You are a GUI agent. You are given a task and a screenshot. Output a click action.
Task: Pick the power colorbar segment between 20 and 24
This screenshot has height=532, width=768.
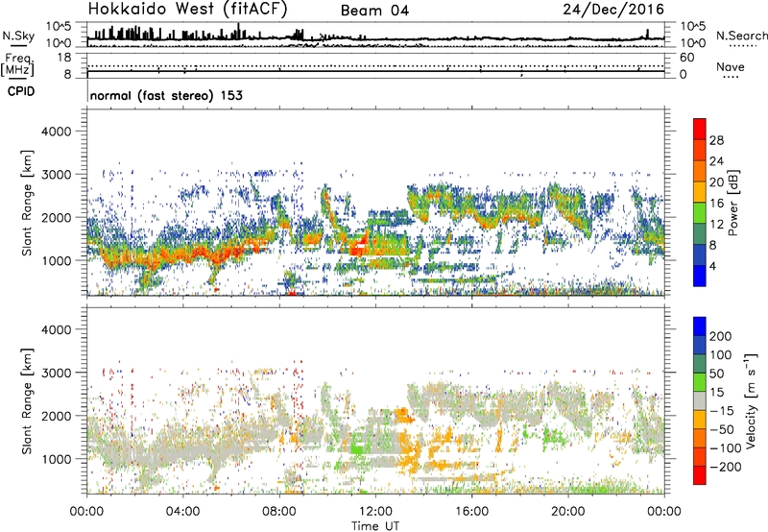click(x=700, y=172)
